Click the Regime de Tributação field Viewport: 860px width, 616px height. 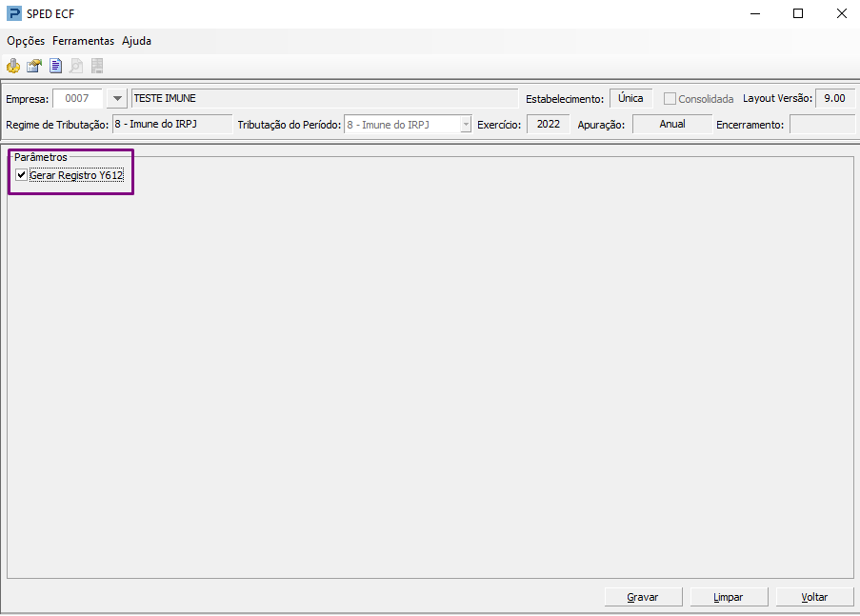(x=172, y=125)
